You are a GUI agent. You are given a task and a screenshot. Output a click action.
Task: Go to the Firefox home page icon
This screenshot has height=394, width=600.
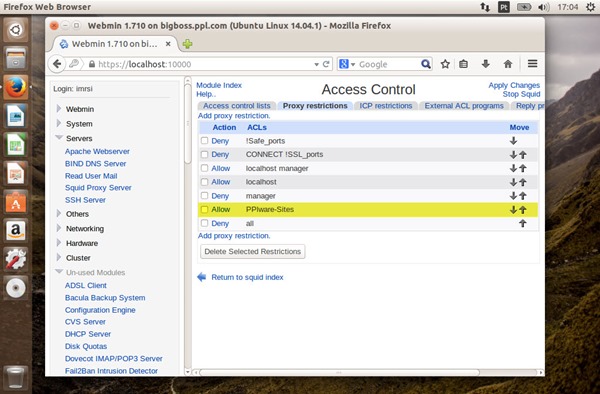click(508, 64)
